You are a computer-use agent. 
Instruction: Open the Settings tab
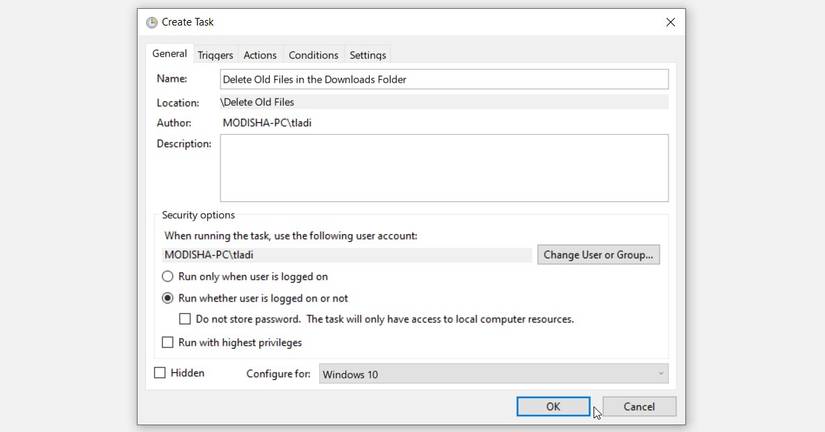click(x=368, y=55)
